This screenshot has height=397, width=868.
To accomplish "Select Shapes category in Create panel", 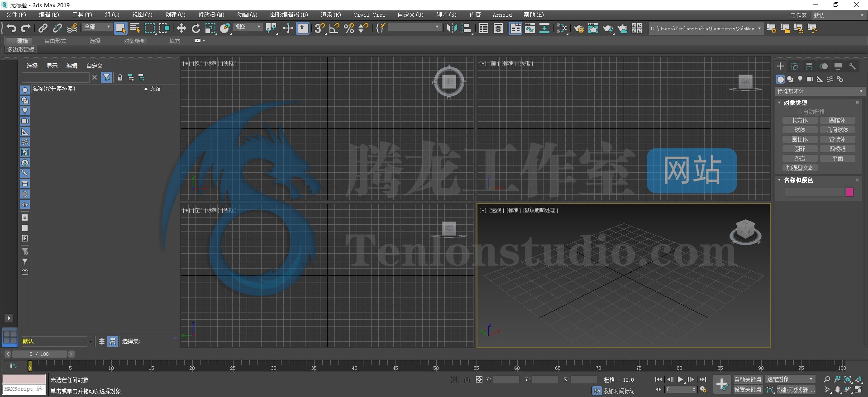I will [x=790, y=79].
